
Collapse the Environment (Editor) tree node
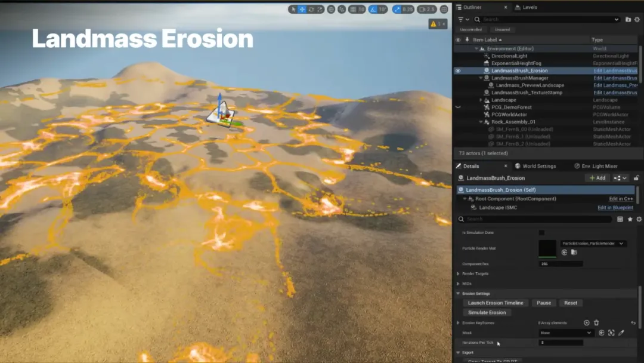[x=476, y=48]
